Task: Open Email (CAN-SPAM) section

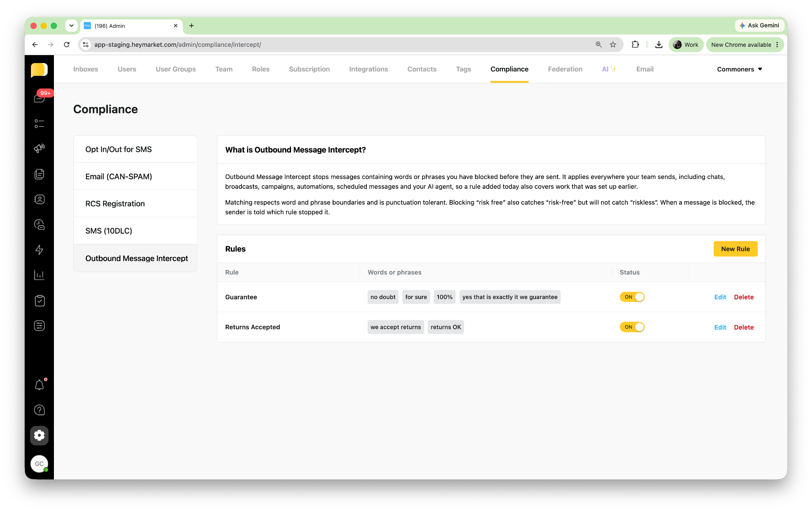Action: point(135,176)
